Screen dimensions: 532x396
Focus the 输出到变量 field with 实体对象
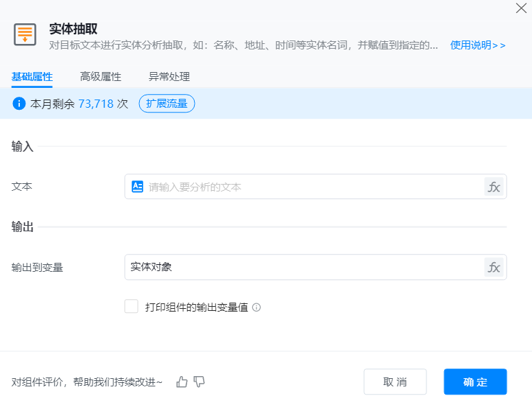click(x=302, y=267)
